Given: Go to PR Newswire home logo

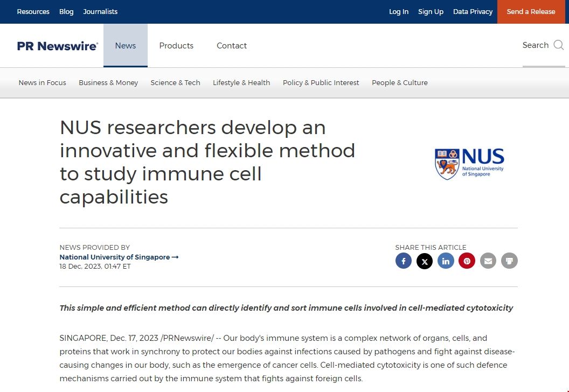Looking at the screenshot, I should 58,46.
